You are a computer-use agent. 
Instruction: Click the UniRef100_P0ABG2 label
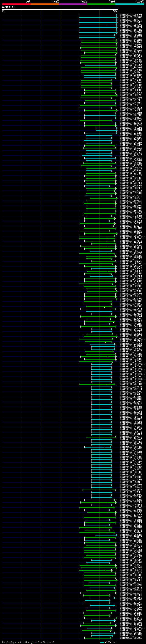(131, 505)
